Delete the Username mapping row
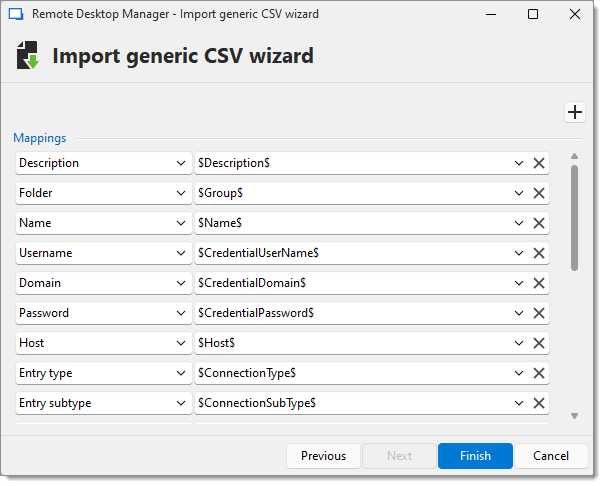The image size is (604, 486). [x=539, y=253]
